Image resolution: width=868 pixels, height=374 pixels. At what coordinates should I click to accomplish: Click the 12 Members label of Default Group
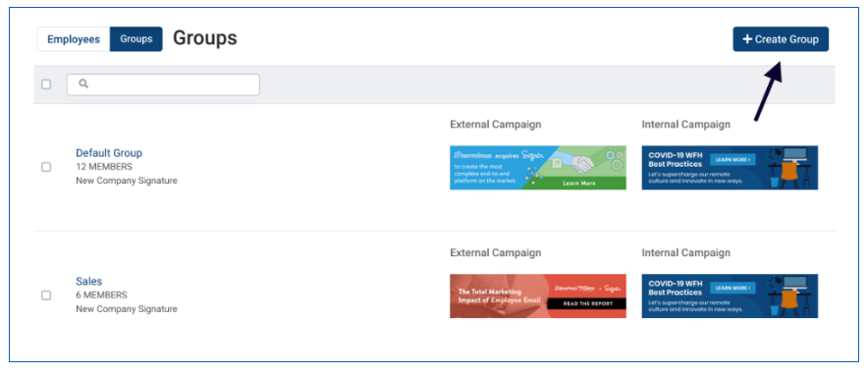104,167
